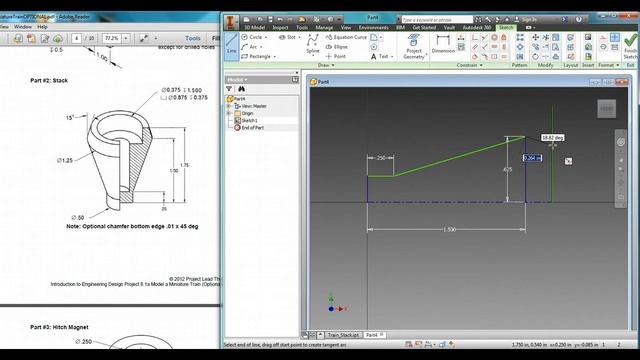640x360 pixels.
Task: Switch to Train_Stack.ipt document tab
Action: pos(343,335)
